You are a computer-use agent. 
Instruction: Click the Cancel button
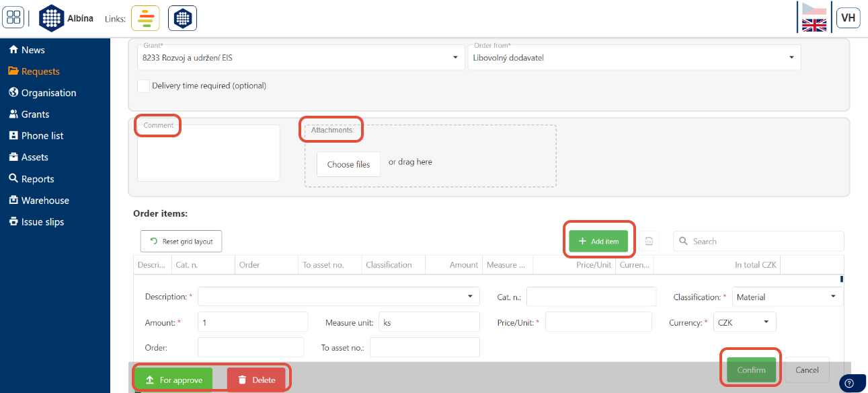(x=807, y=370)
